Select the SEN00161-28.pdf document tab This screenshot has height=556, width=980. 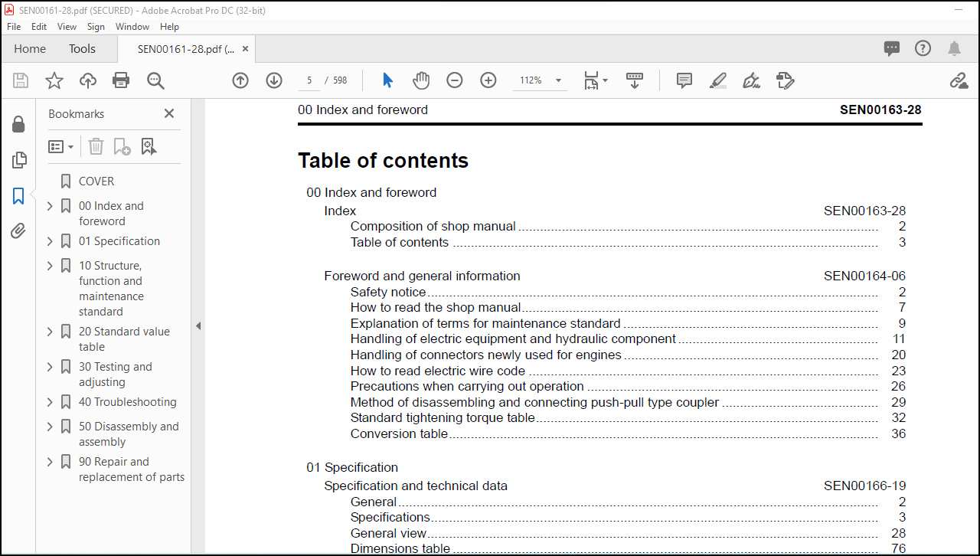(186, 48)
